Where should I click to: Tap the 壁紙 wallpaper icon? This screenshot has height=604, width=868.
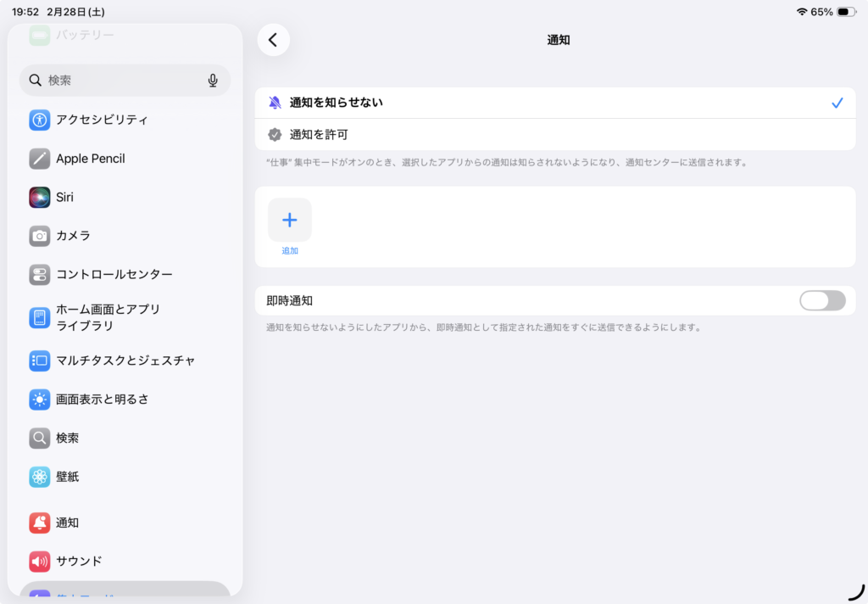point(40,477)
